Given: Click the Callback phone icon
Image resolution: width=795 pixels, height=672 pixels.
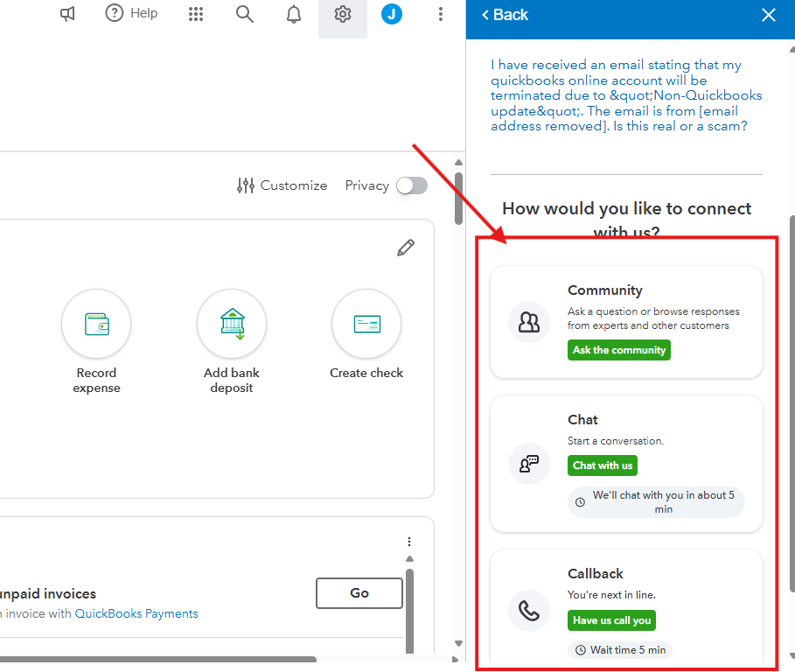Looking at the screenshot, I should [529, 611].
